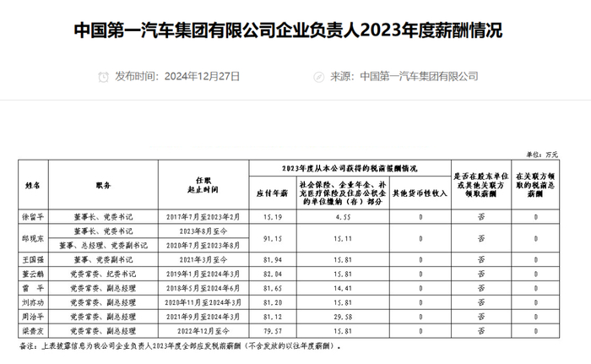
Task: Click the insurance value 14.41
Action: point(343,289)
